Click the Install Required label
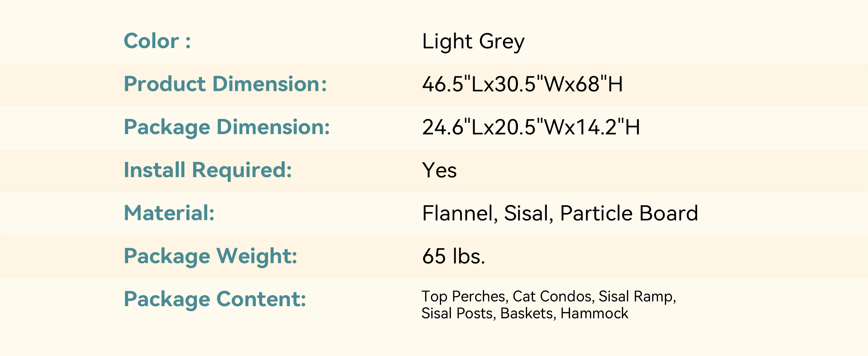Screen dimensions: 868x356 208,170
